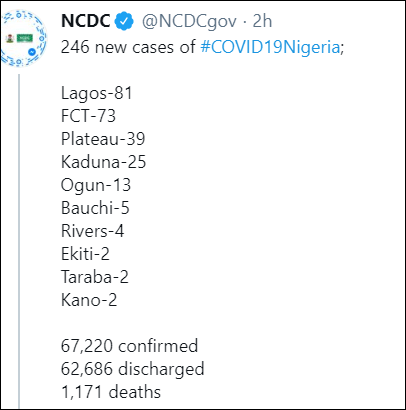The width and height of the screenshot is (406, 410).
Task: Open the NCDC profile avatar
Action: click(x=23, y=38)
